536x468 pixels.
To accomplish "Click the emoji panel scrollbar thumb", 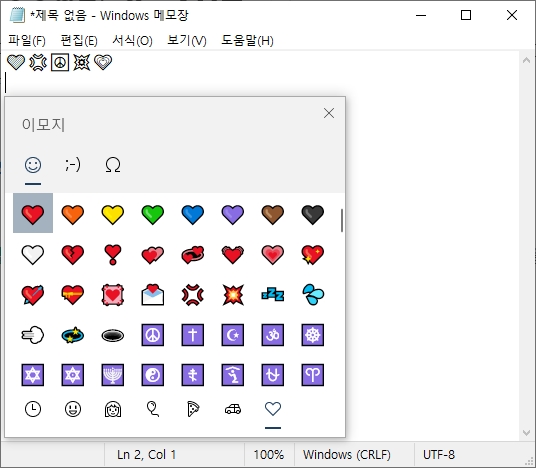I will click(341, 220).
